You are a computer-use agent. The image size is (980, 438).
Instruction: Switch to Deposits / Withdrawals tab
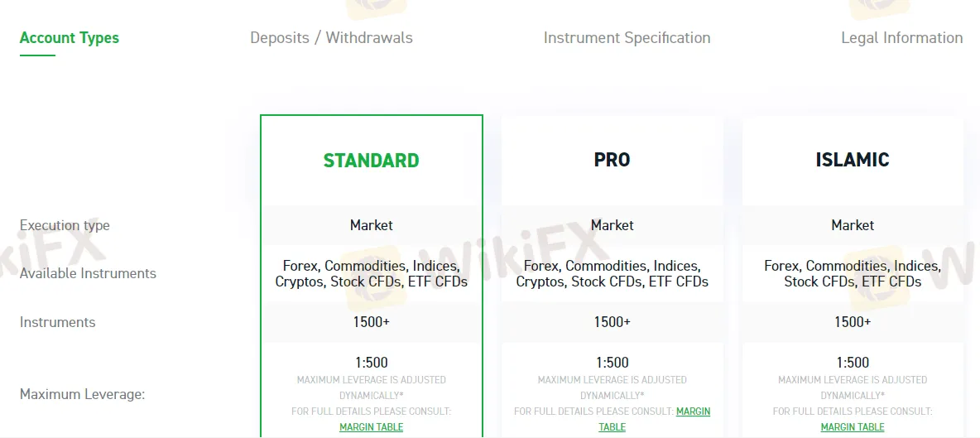coord(331,38)
